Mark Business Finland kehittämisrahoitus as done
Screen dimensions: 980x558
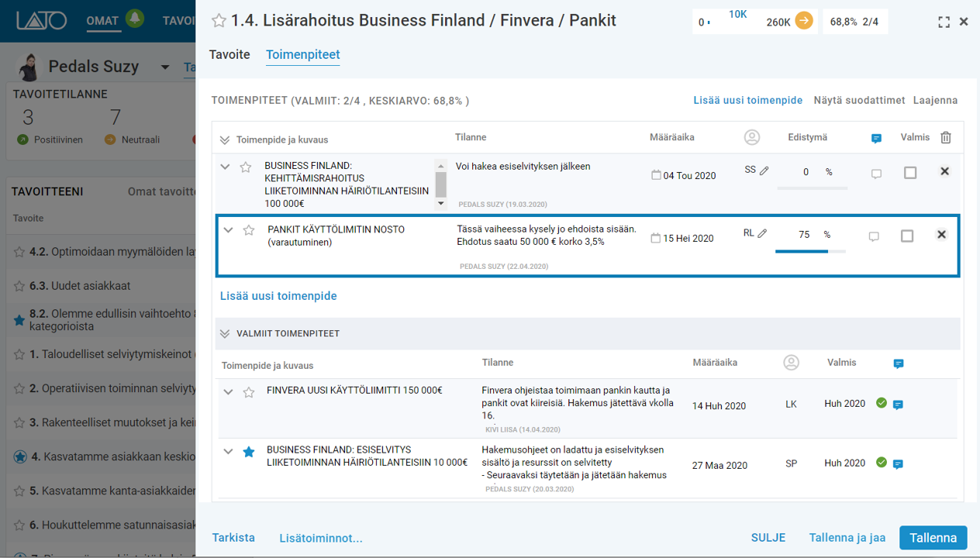point(910,173)
